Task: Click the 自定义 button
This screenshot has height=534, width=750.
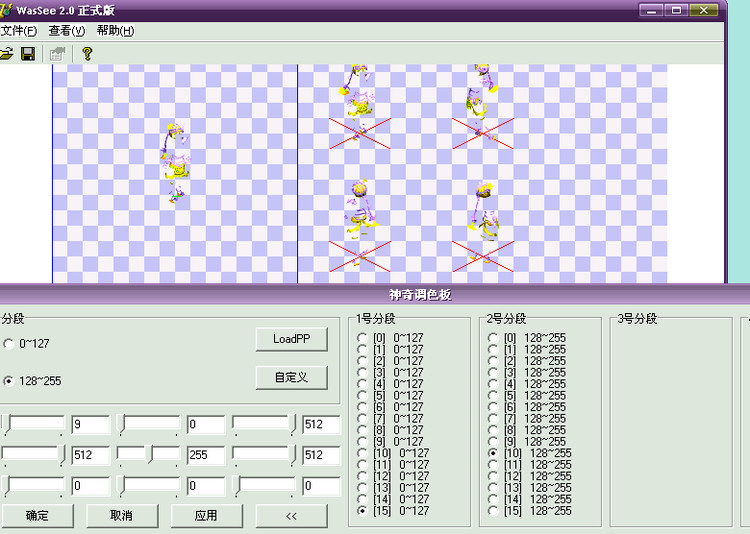Action: (x=292, y=378)
